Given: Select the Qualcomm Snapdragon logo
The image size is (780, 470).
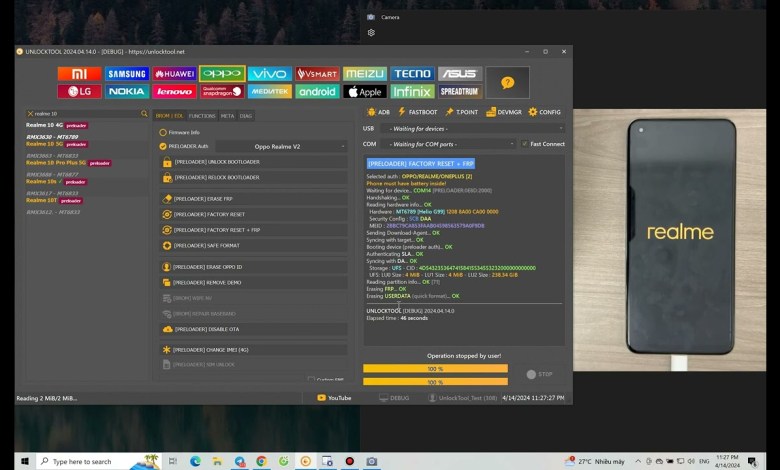Looking at the screenshot, I should [x=222, y=92].
